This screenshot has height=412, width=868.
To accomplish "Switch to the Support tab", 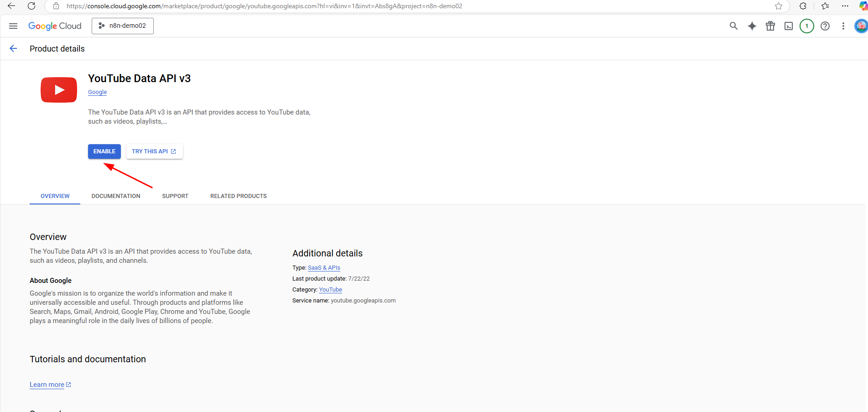I will click(x=175, y=196).
